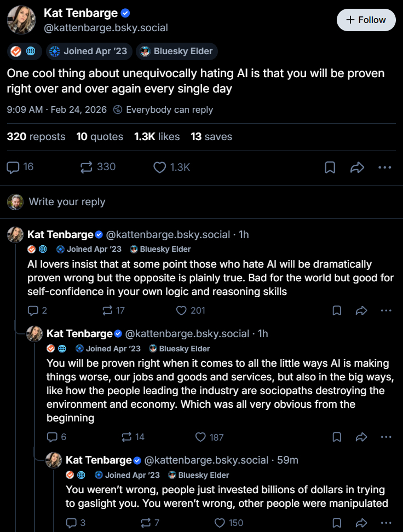Open the main post's three-dot menu
This screenshot has height=532, width=403.
[x=385, y=167]
